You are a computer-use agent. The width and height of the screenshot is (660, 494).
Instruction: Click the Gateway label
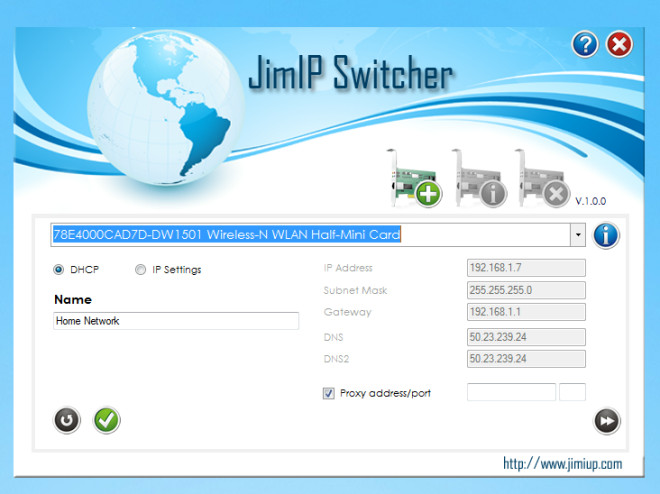[x=348, y=312]
